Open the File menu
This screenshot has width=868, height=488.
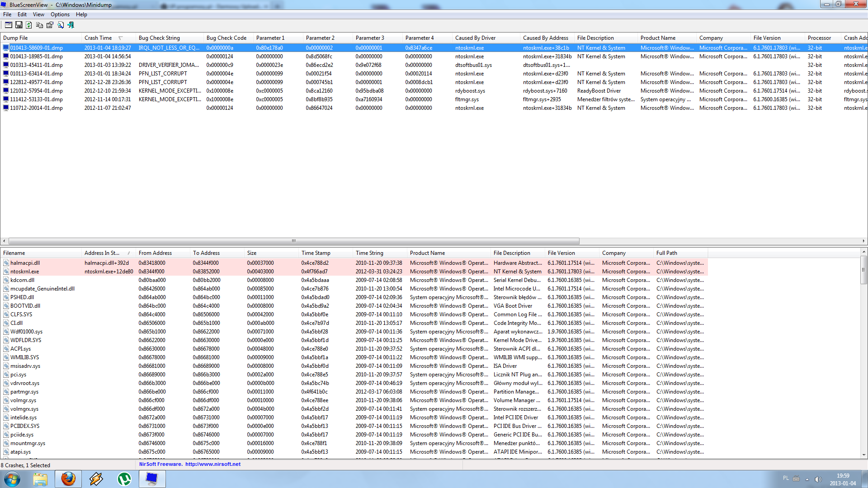click(x=7, y=14)
